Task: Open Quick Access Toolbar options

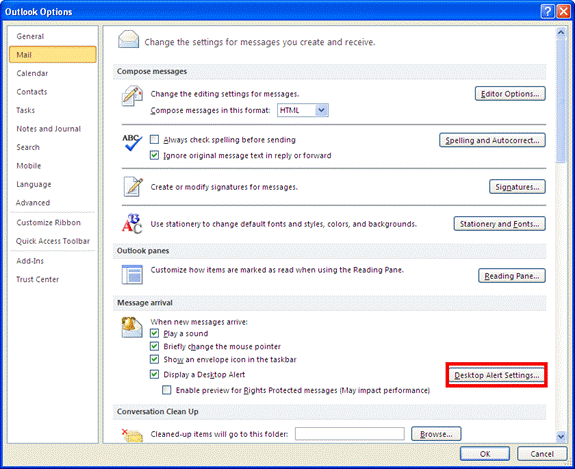Action: 53,241
